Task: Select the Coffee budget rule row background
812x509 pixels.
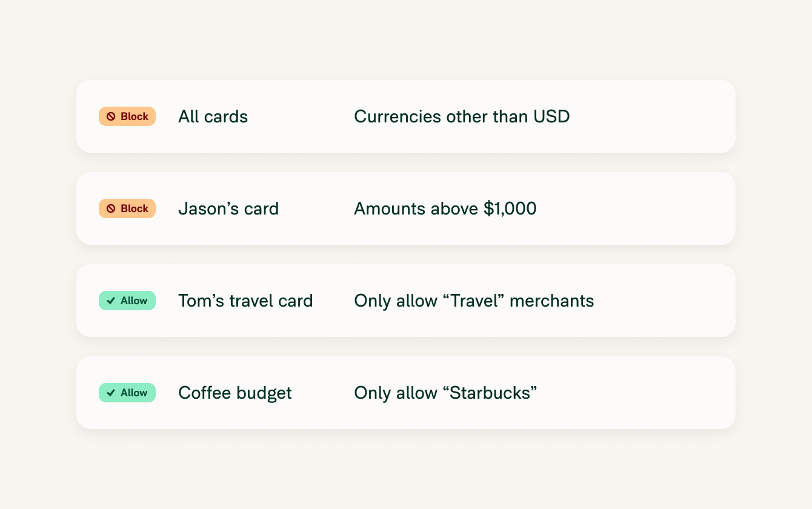Action: point(406,393)
